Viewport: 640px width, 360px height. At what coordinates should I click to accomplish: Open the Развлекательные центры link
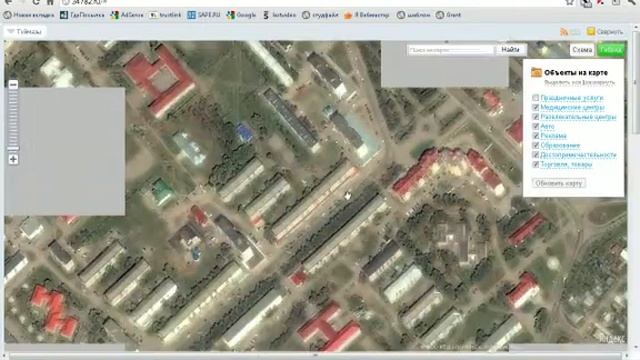point(578,117)
